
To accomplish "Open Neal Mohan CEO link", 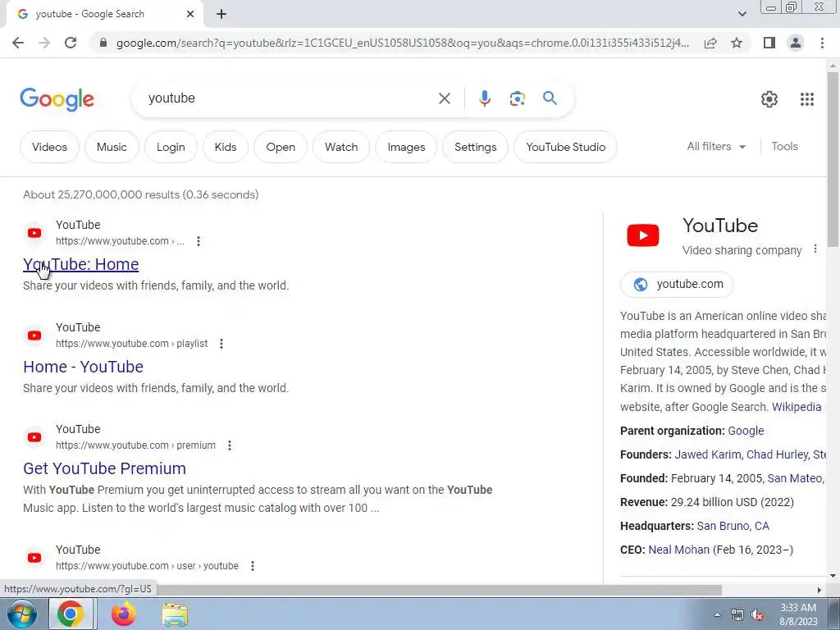I will pos(678,550).
